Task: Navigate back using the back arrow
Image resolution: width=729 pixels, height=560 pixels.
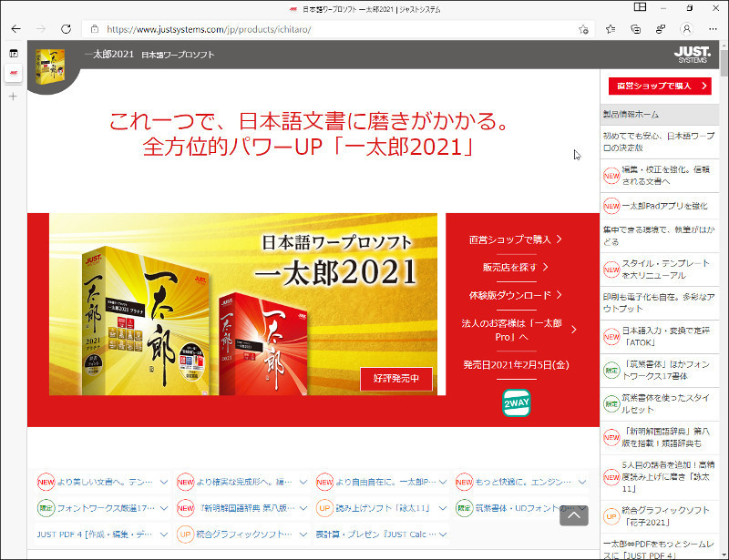Action: coord(15,28)
